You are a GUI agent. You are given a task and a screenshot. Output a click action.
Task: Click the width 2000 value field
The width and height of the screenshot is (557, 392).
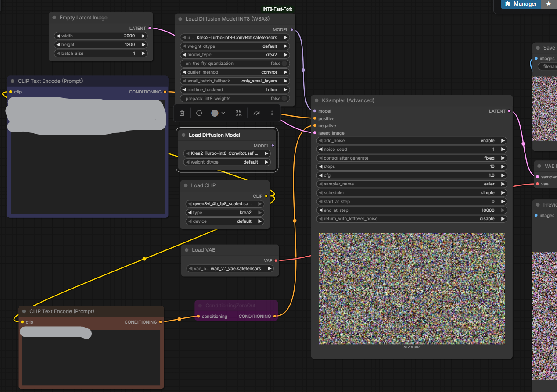tap(101, 36)
